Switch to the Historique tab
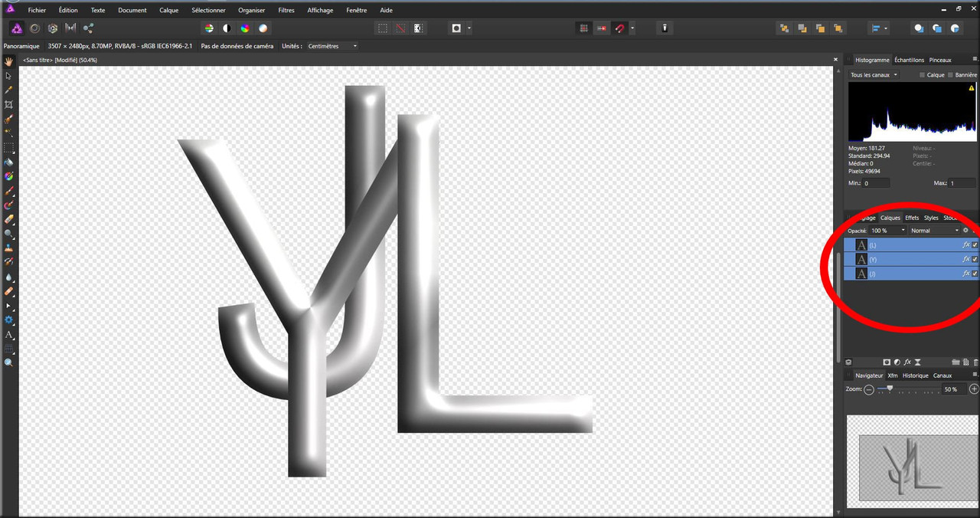 click(915, 375)
